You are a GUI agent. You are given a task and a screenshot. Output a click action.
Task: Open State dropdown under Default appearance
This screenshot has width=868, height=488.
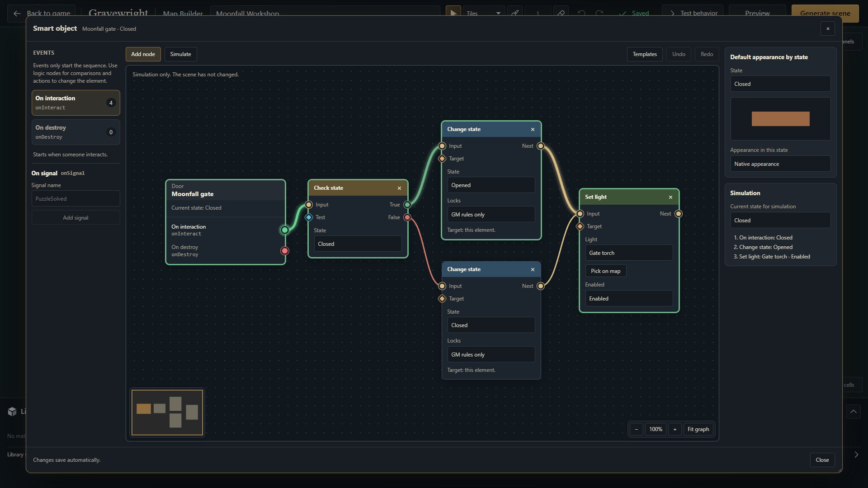(780, 84)
